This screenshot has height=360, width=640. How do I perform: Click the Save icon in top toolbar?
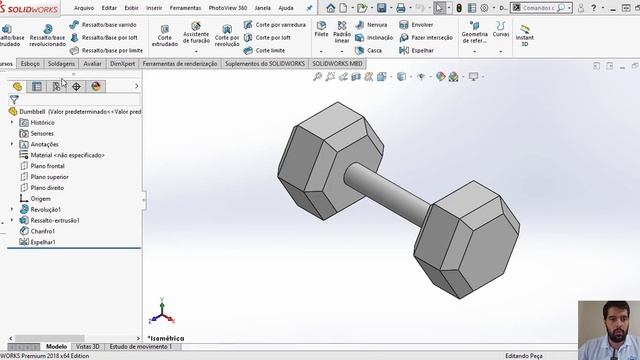382,8
